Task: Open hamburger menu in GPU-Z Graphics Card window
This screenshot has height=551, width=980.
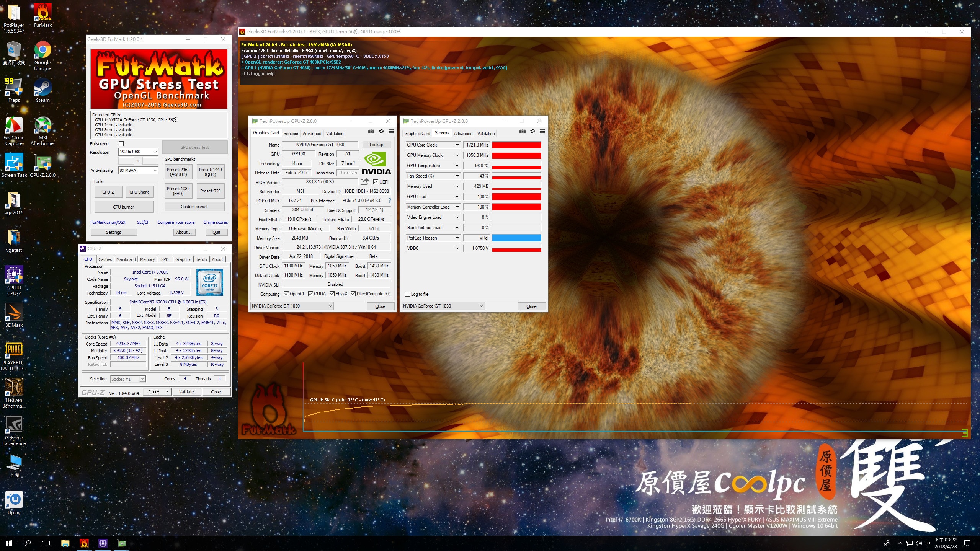Action: pyautogui.click(x=391, y=131)
